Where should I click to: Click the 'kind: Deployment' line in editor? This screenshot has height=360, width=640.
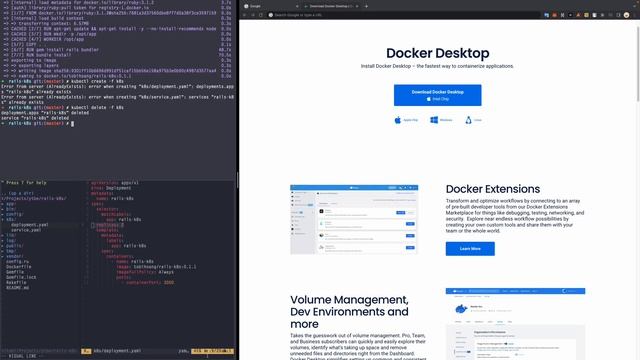[x=111, y=188]
